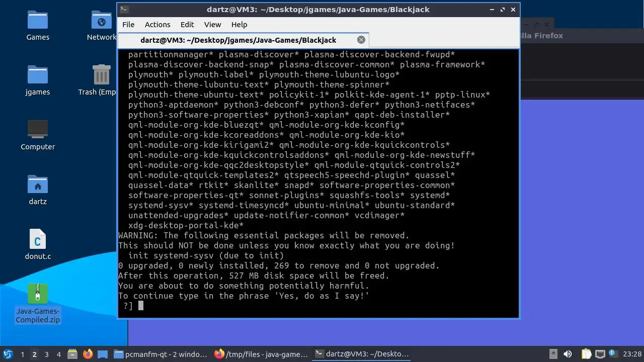Open the Games folder on the desktop

coord(38,26)
